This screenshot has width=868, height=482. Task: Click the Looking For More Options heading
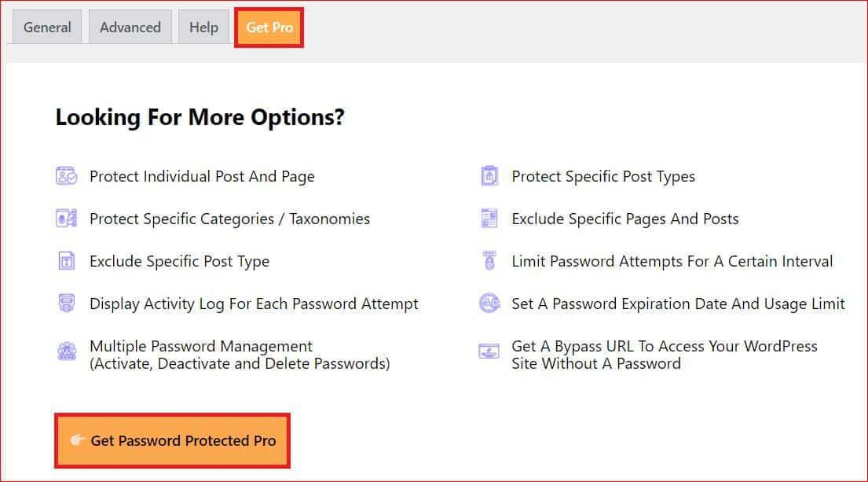[x=200, y=116]
